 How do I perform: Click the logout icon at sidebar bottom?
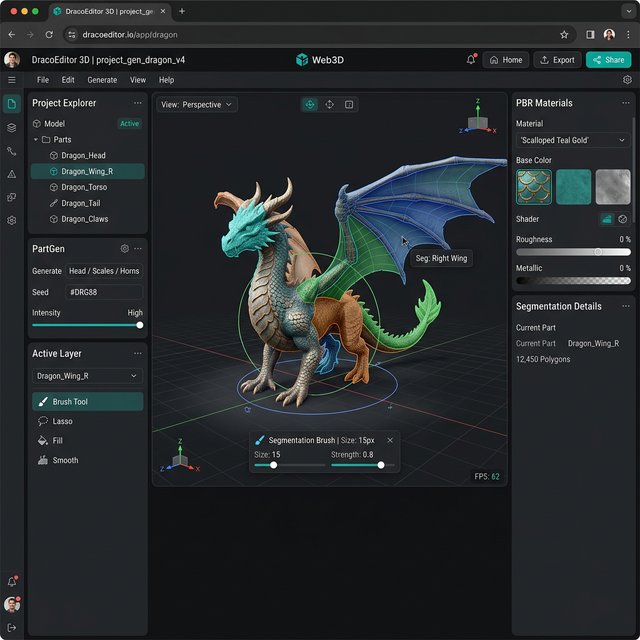coord(12,627)
